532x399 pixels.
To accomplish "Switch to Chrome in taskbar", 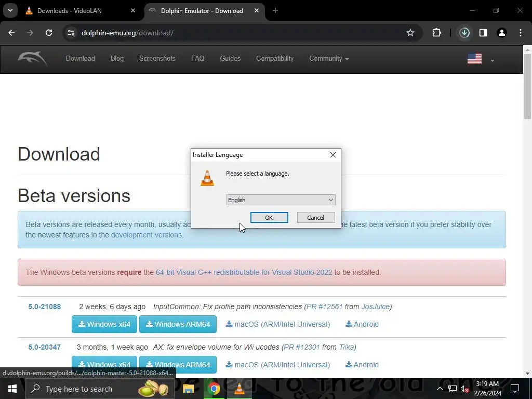I will pos(214,389).
